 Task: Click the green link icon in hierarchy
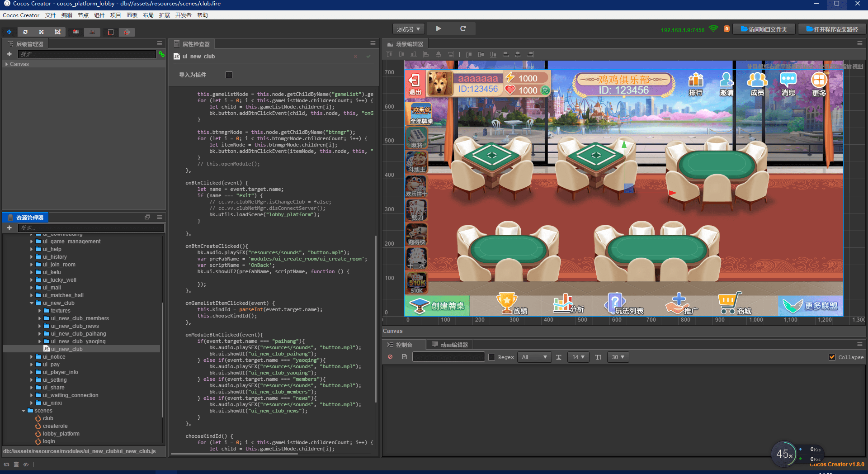(161, 54)
